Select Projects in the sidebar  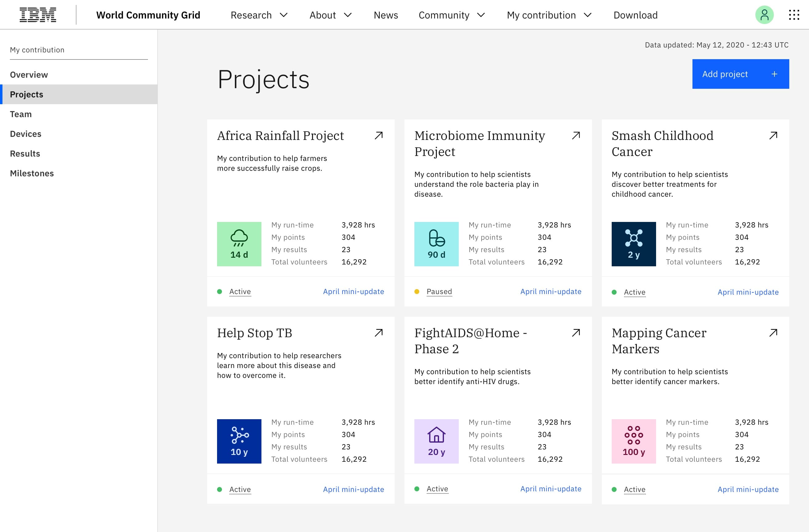[x=79, y=94]
